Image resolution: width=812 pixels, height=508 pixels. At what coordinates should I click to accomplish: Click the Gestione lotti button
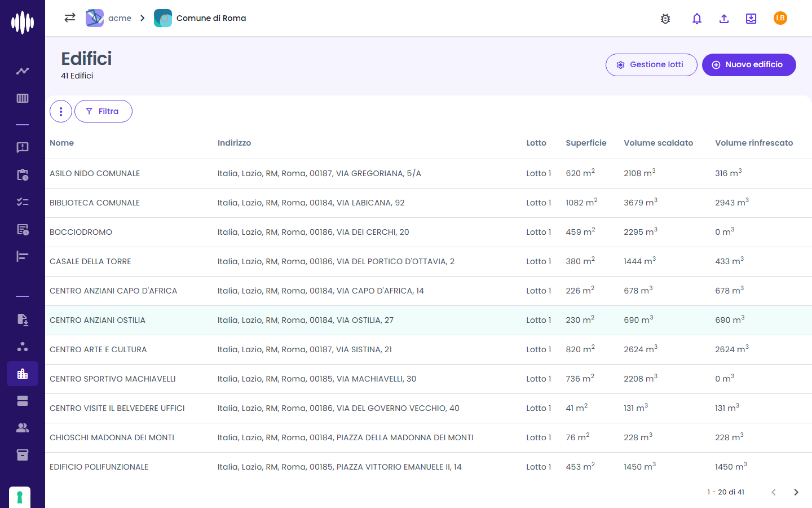click(x=651, y=65)
